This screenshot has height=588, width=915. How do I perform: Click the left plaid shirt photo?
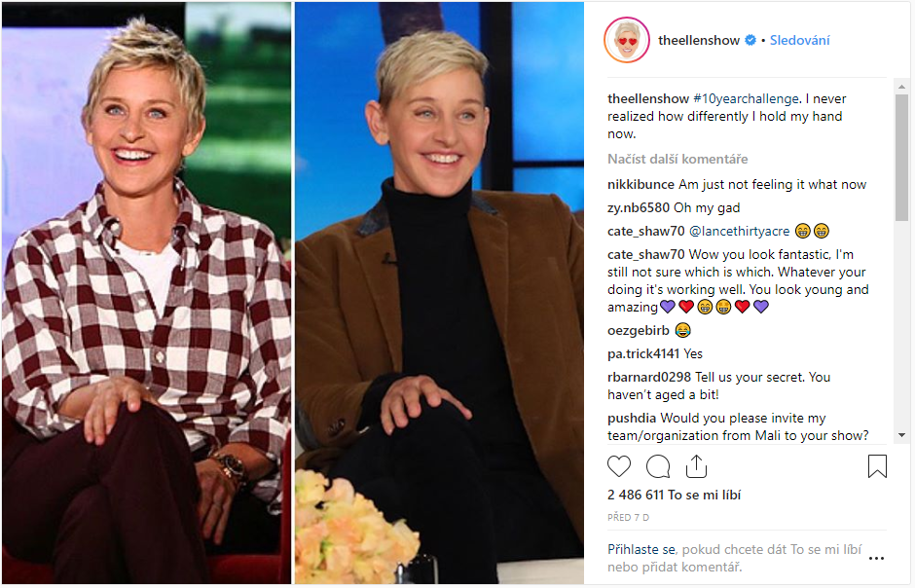tap(146, 293)
